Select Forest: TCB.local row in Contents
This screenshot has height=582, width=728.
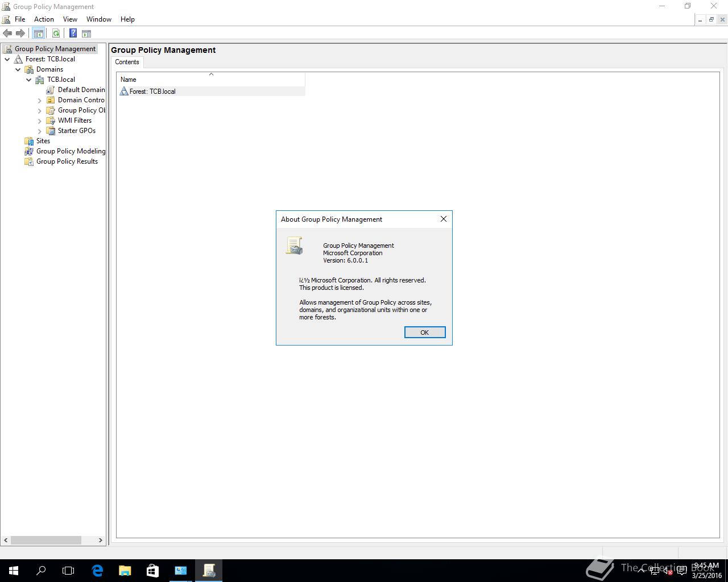[x=211, y=91]
